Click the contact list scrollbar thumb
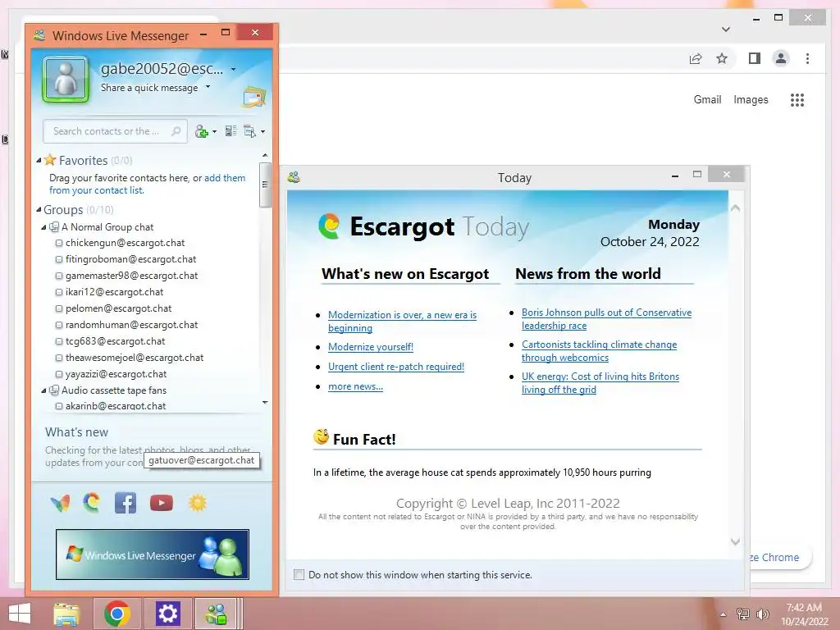This screenshot has width=840, height=630. pos(265,185)
